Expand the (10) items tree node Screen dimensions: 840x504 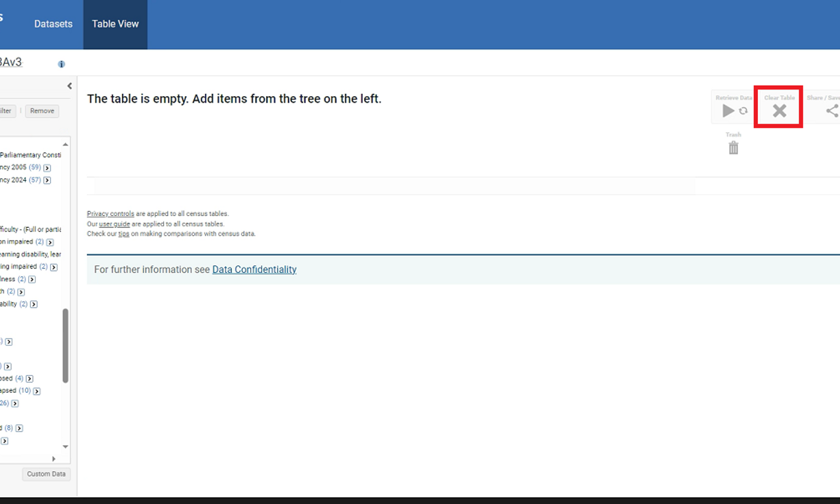click(x=37, y=391)
